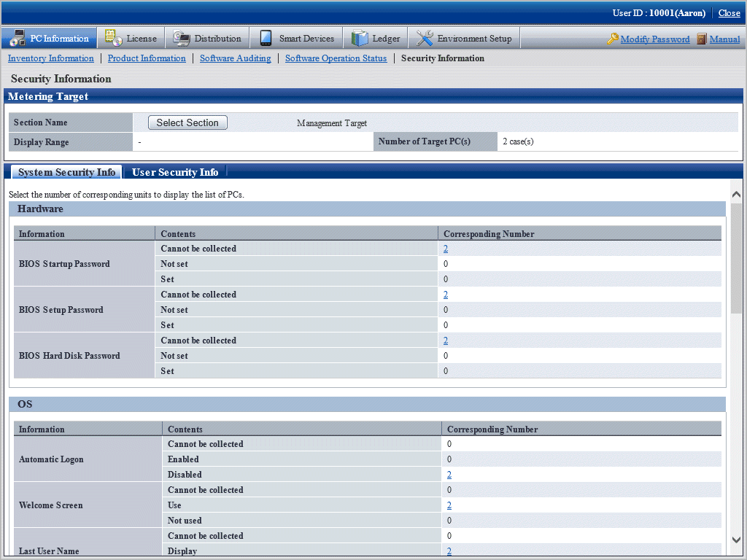This screenshot has height=560, width=747.
Task: Click the Manual book icon
Action: click(x=702, y=39)
